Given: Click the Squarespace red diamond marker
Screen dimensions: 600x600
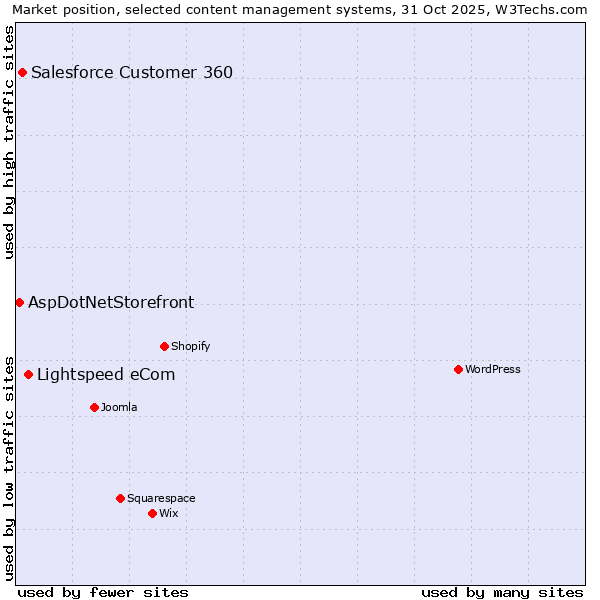Looking at the screenshot, I should [120, 498].
